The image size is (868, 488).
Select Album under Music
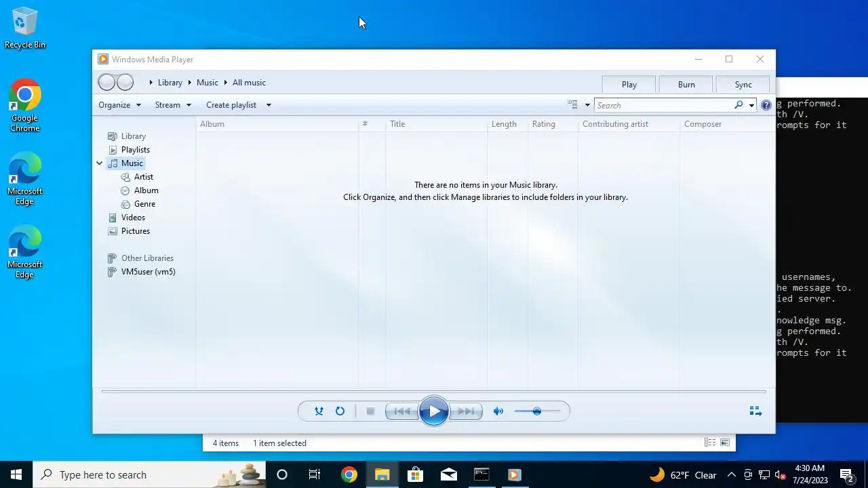146,190
